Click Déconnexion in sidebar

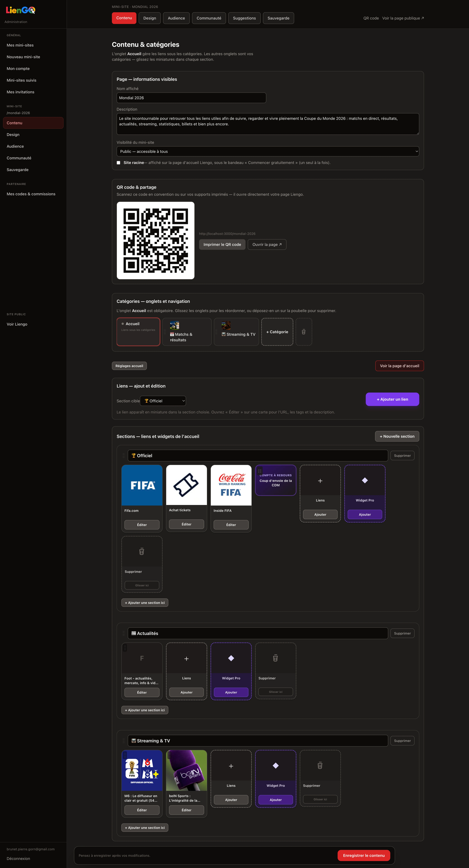(19, 859)
